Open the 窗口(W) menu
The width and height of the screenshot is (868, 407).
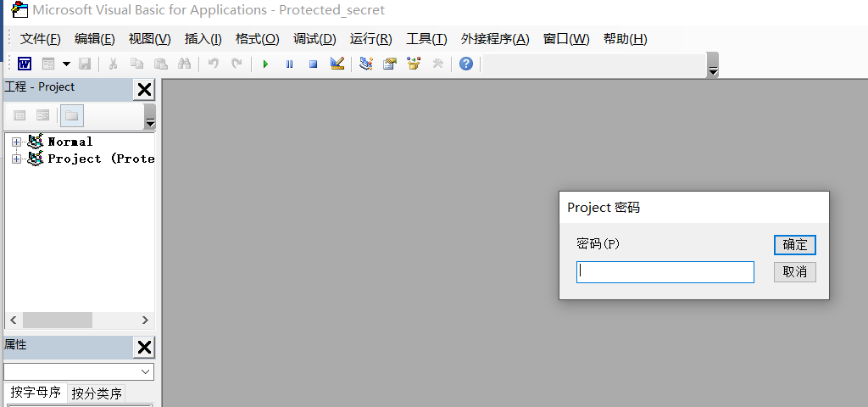pyautogui.click(x=566, y=39)
